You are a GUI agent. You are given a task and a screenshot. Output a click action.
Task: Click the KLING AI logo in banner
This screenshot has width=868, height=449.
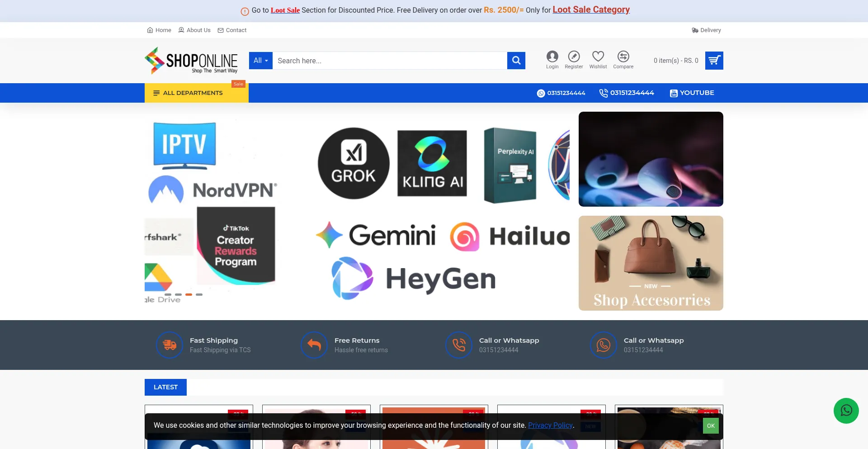pyautogui.click(x=432, y=163)
